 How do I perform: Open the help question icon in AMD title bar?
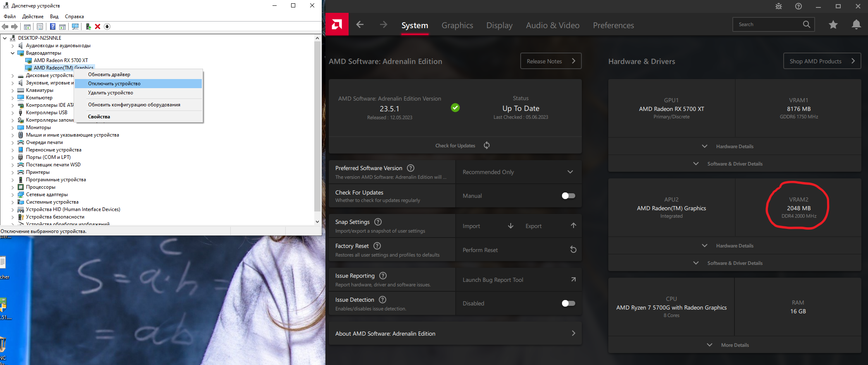pyautogui.click(x=799, y=6)
